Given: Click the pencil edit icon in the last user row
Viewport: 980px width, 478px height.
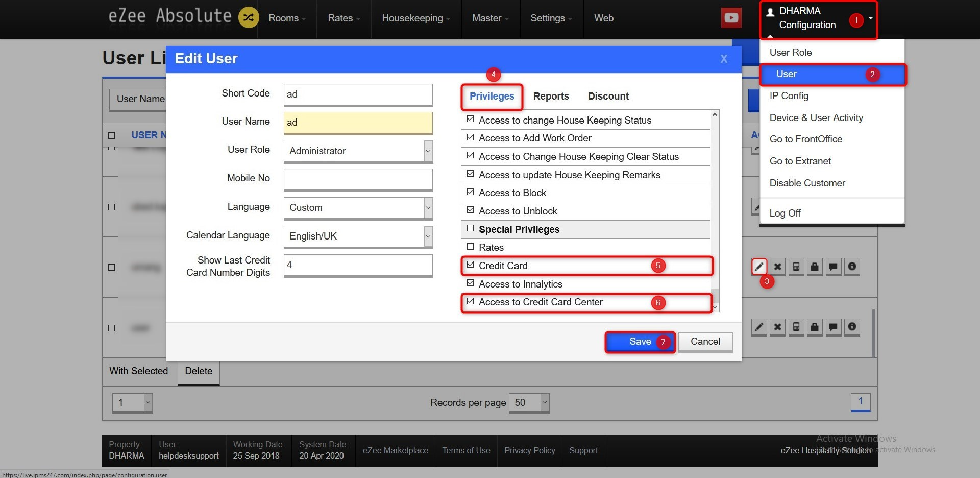Looking at the screenshot, I should 759,327.
